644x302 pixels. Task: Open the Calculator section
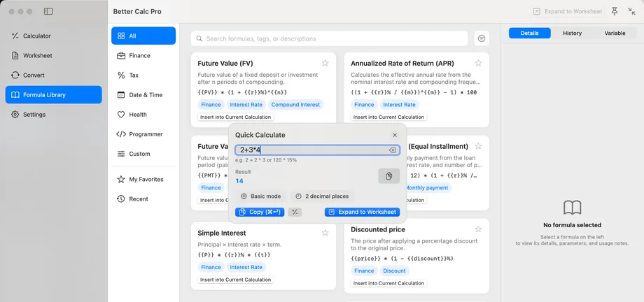coord(53,36)
